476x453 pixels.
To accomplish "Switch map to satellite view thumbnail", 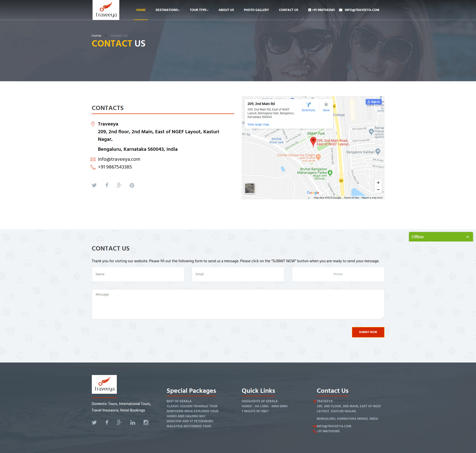I will point(250,188).
